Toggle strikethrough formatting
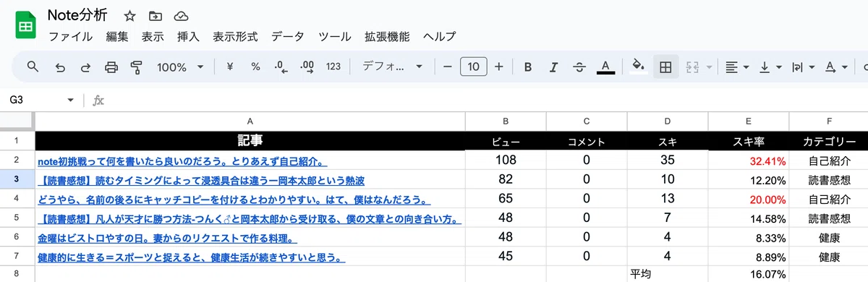The width and height of the screenshot is (868, 282). click(x=579, y=67)
